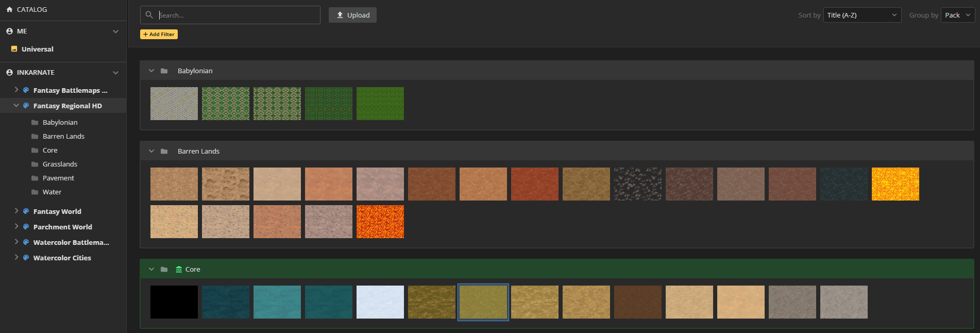Image resolution: width=980 pixels, height=333 pixels.
Task: Click the Barren Lands group folder icon
Action: (x=164, y=151)
